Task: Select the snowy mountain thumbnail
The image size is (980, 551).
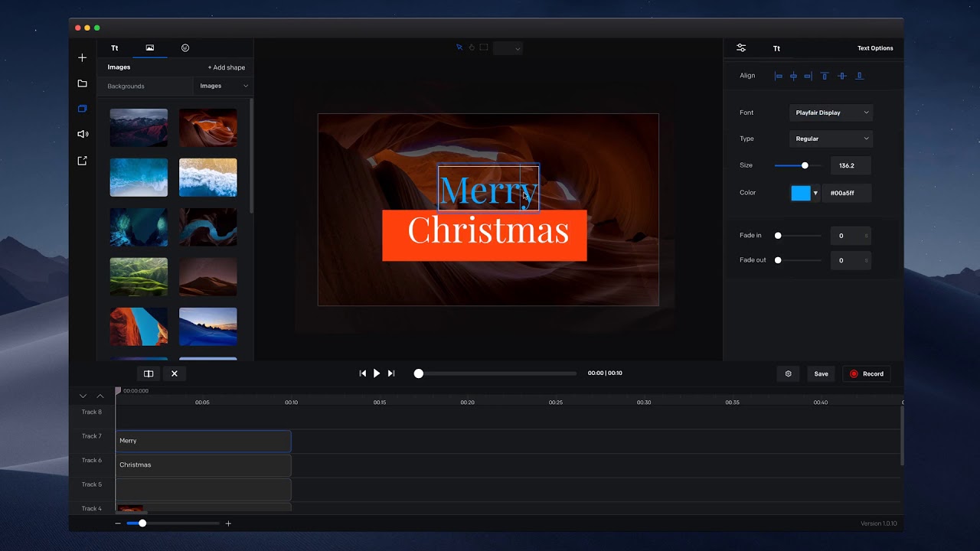Action: pyautogui.click(x=139, y=127)
